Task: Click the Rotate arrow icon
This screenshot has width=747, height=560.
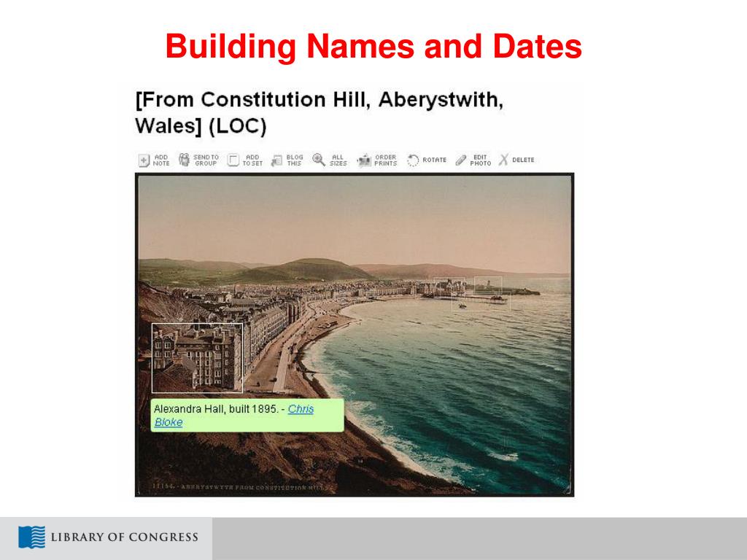Action: tap(413, 160)
